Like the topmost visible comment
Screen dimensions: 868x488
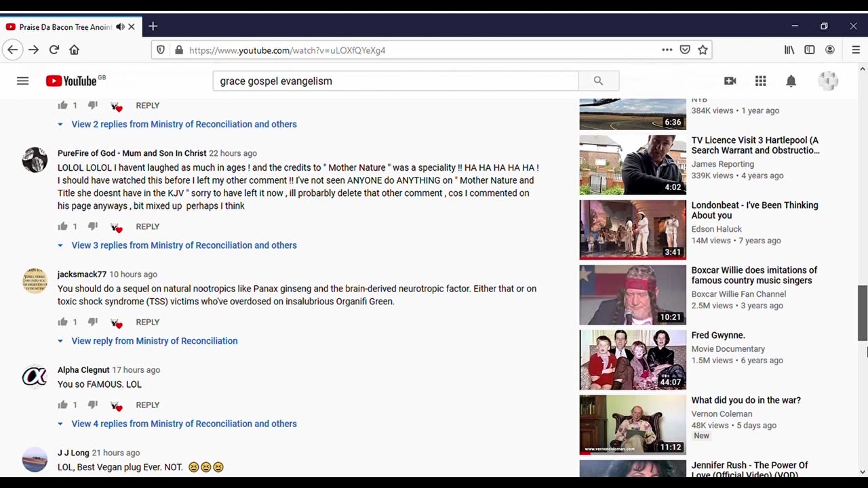(63, 105)
